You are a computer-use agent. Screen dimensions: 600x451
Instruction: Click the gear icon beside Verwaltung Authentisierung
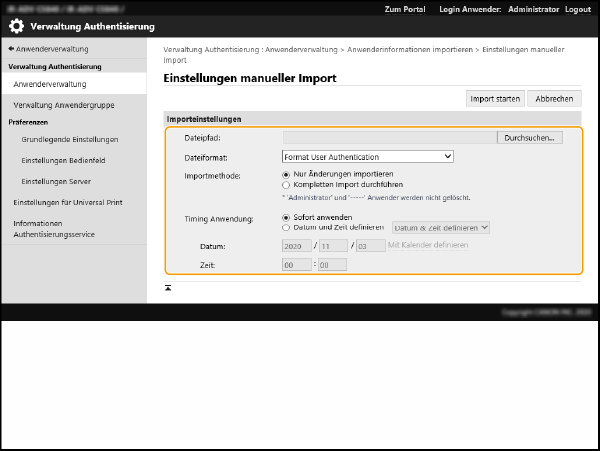click(15, 25)
